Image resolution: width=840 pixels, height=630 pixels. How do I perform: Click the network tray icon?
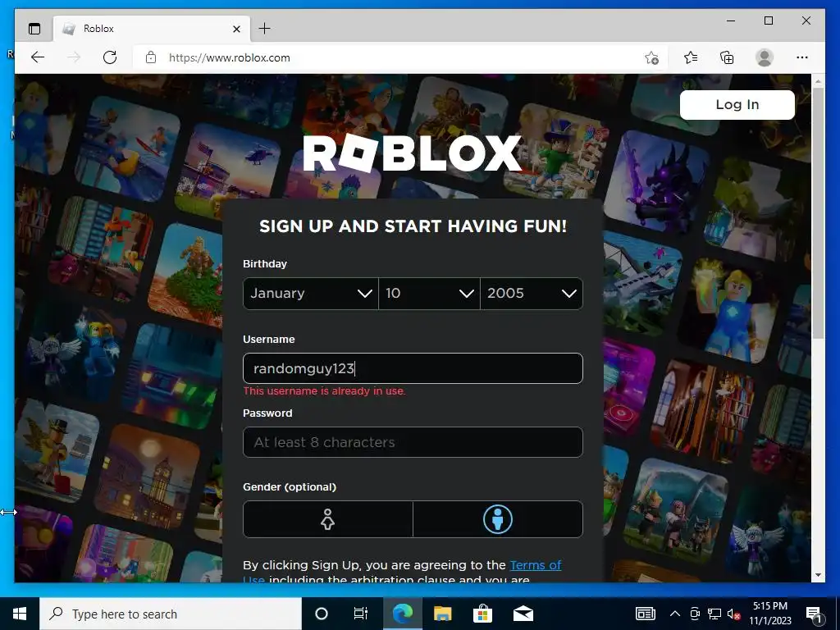[x=714, y=614]
